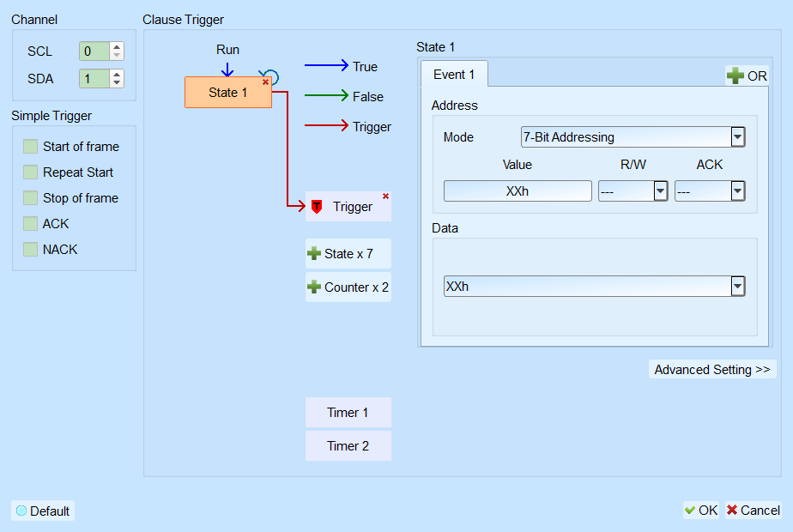
Task: Select Timer 1
Action: pos(348,413)
